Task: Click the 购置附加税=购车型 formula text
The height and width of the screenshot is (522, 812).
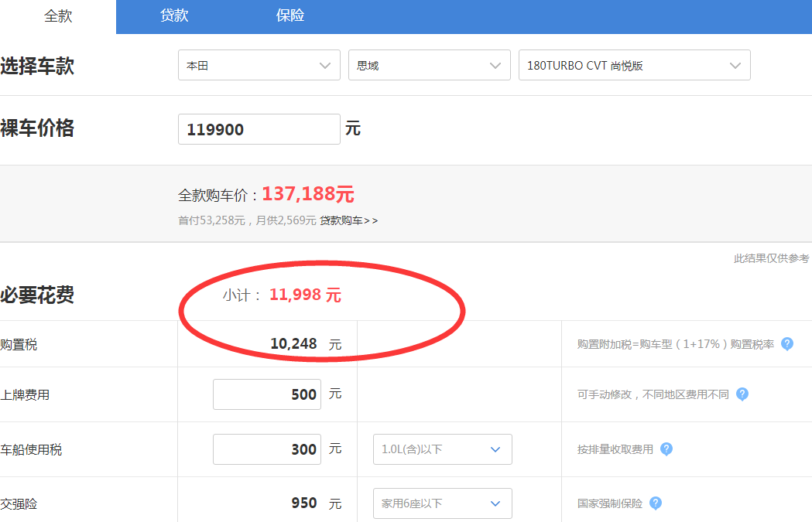Action: point(676,345)
